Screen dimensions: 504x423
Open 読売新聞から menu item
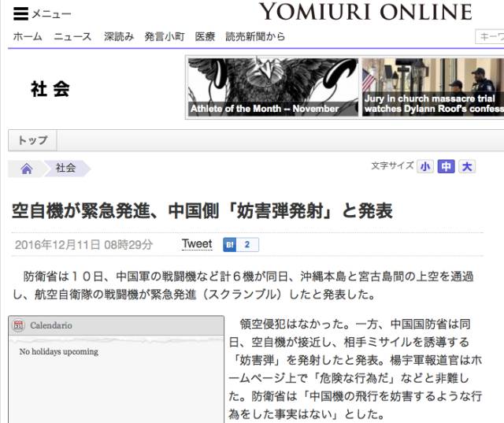coord(255,36)
